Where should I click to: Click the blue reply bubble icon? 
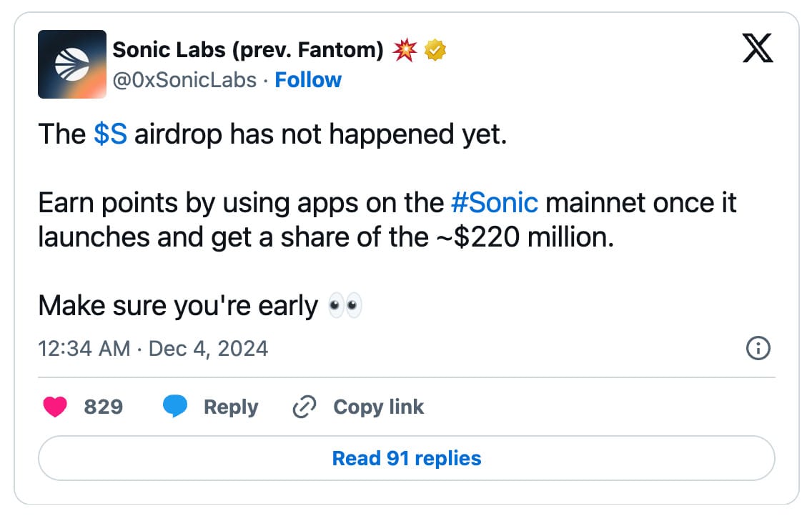tap(175, 407)
